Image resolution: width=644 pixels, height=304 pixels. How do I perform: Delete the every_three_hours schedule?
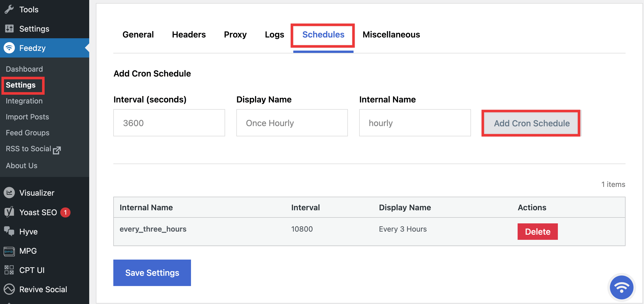pos(537,232)
